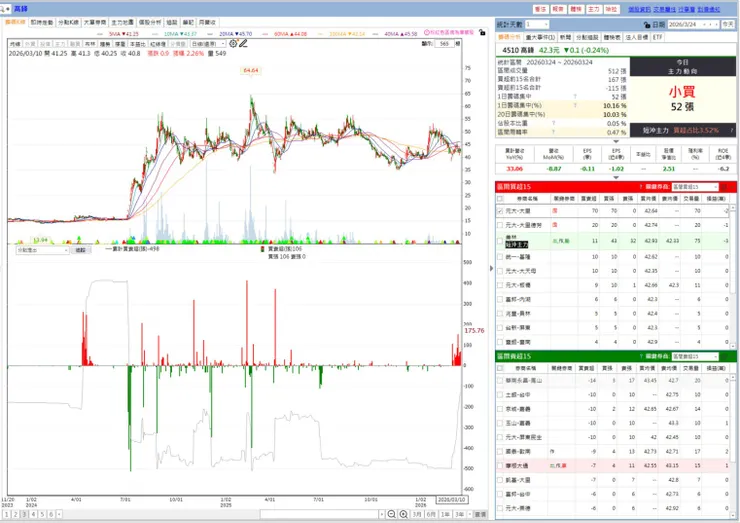Check the 土銀-台中 seller checkbox

[x=500, y=395]
